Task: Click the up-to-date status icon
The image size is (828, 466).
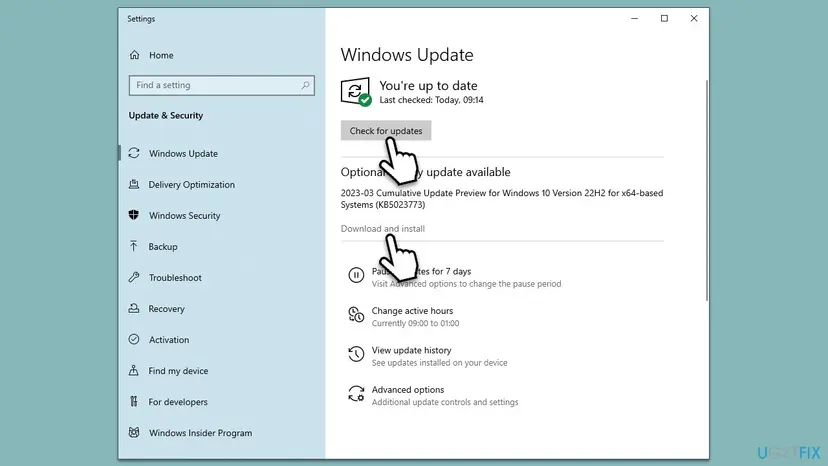Action: (x=356, y=92)
